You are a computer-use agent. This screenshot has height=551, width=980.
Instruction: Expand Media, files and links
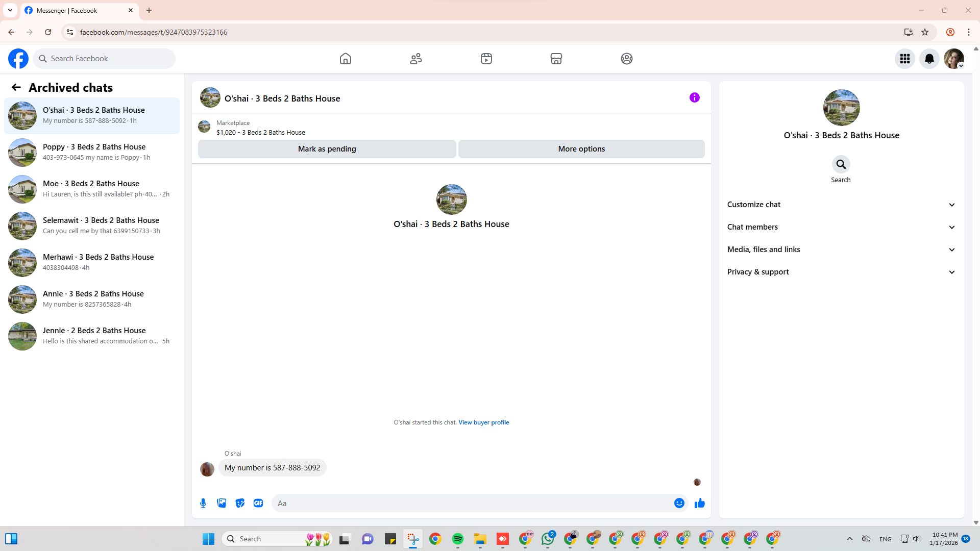[841, 249]
